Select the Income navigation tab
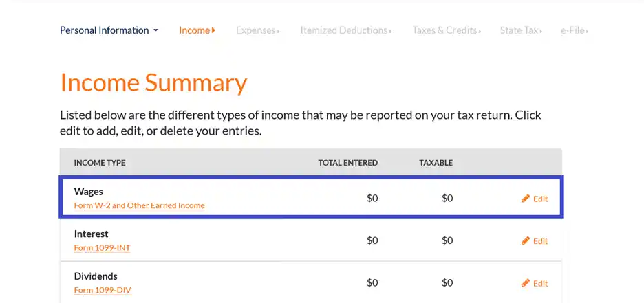 (x=197, y=30)
